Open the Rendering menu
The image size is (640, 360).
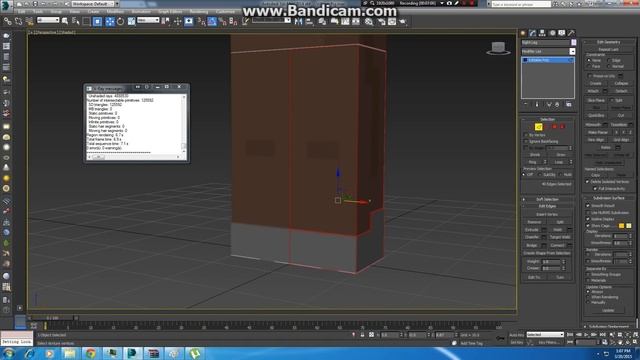199,11
